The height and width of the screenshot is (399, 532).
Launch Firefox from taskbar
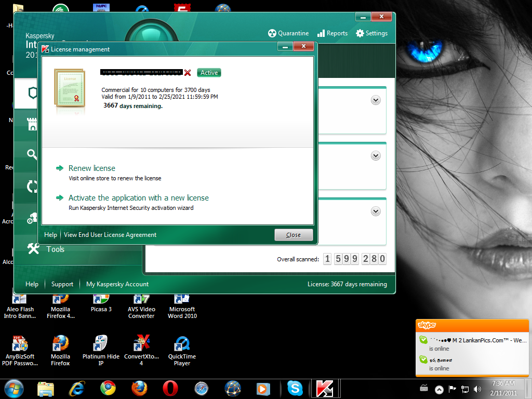pyautogui.click(x=139, y=389)
